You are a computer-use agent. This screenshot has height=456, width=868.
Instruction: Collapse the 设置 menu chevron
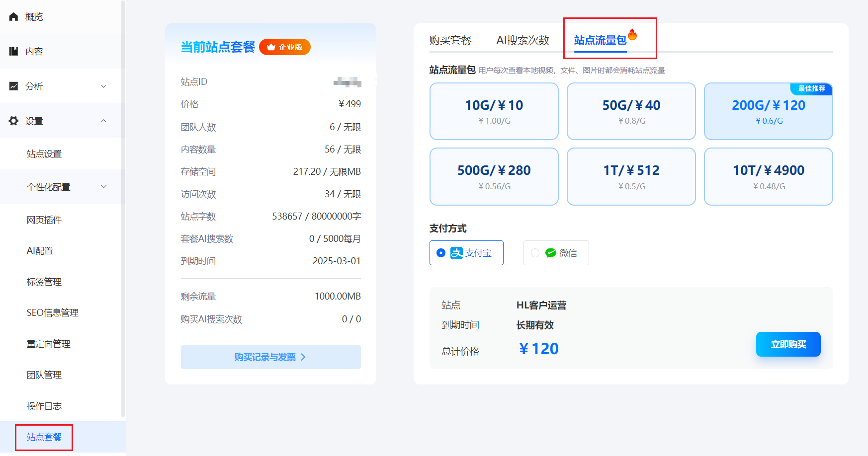point(104,121)
